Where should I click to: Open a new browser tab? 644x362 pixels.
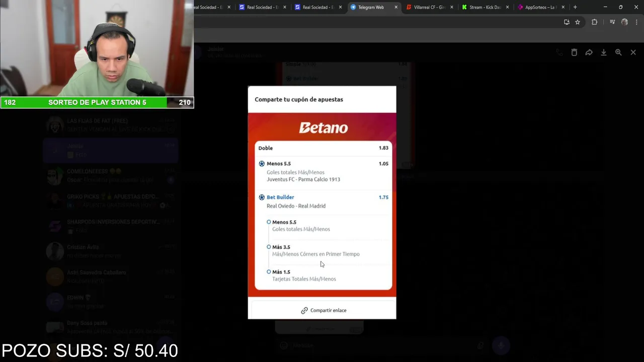coord(575,7)
